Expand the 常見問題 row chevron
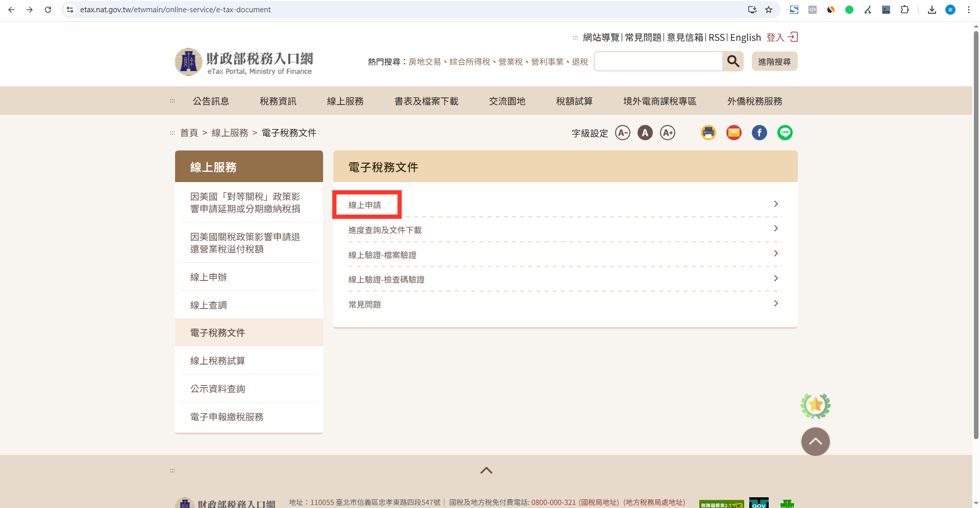 click(x=776, y=304)
